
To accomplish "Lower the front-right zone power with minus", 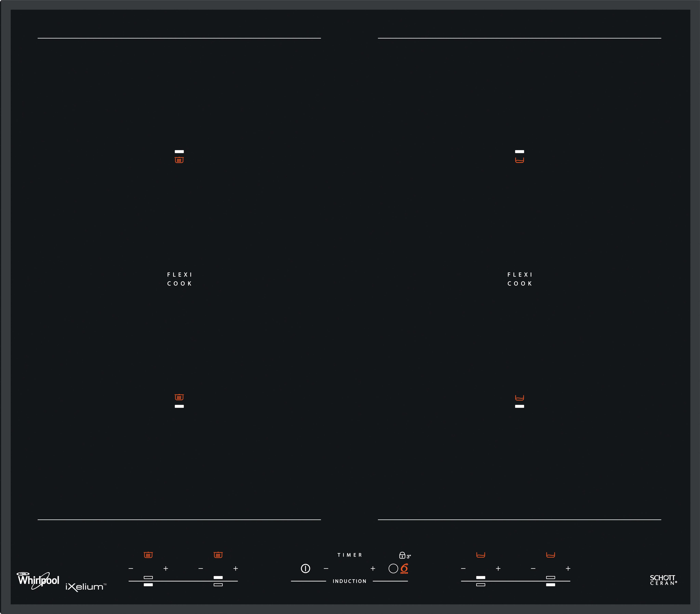I will tap(533, 568).
